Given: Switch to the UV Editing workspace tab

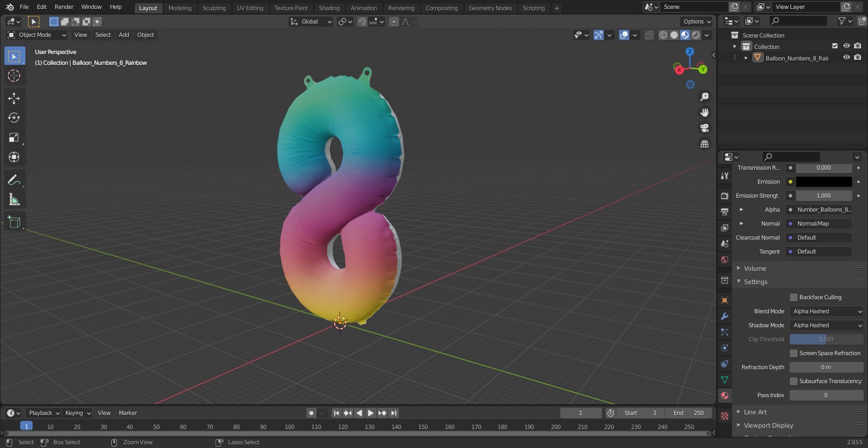Looking at the screenshot, I should [250, 8].
